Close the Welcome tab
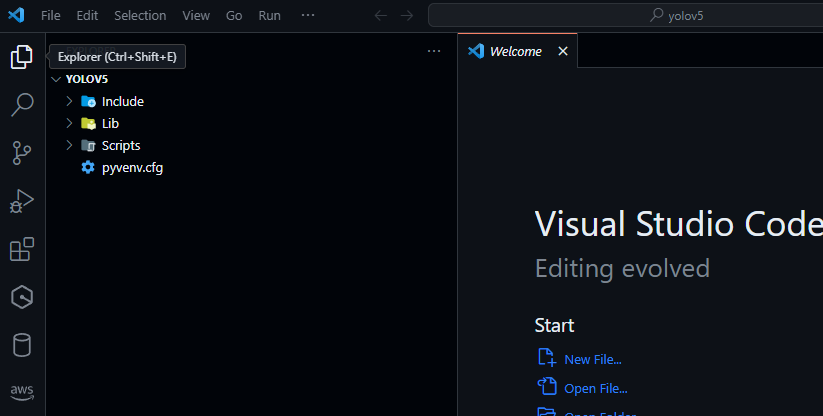The height and width of the screenshot is (416, 823). tap(563, 51)
